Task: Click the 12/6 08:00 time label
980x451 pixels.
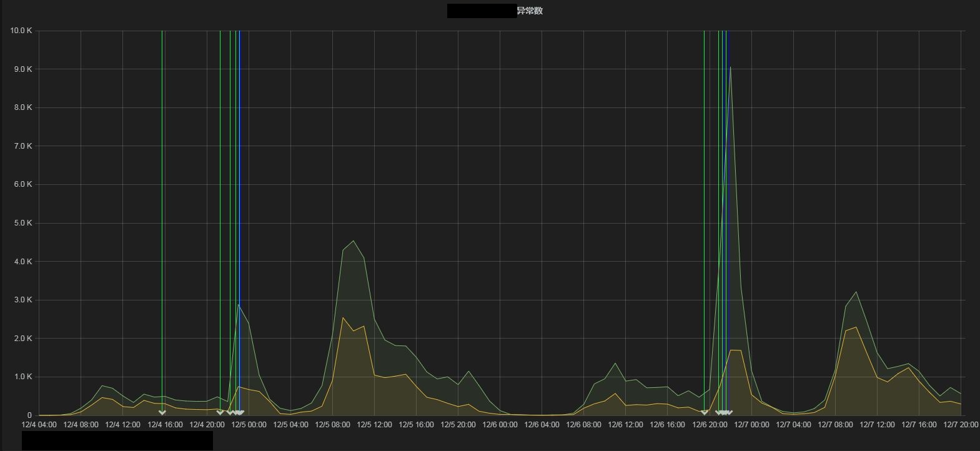Action: 583,425
